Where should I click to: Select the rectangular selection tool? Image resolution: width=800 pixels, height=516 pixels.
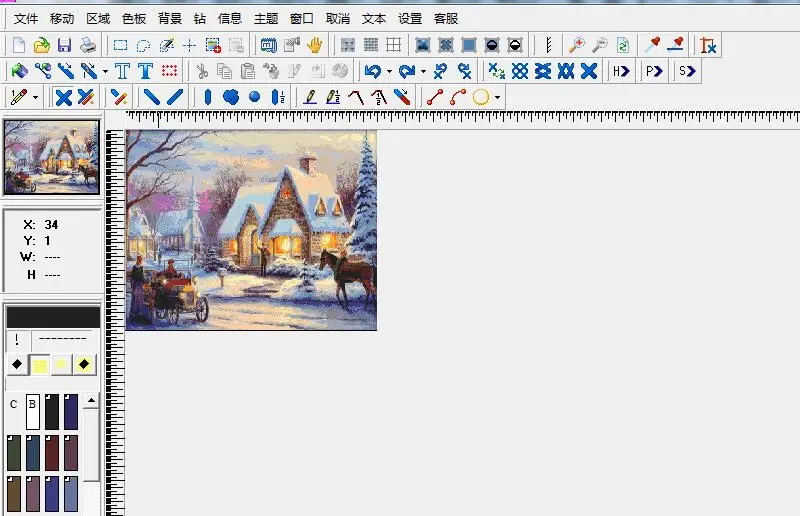pos(120,45)
